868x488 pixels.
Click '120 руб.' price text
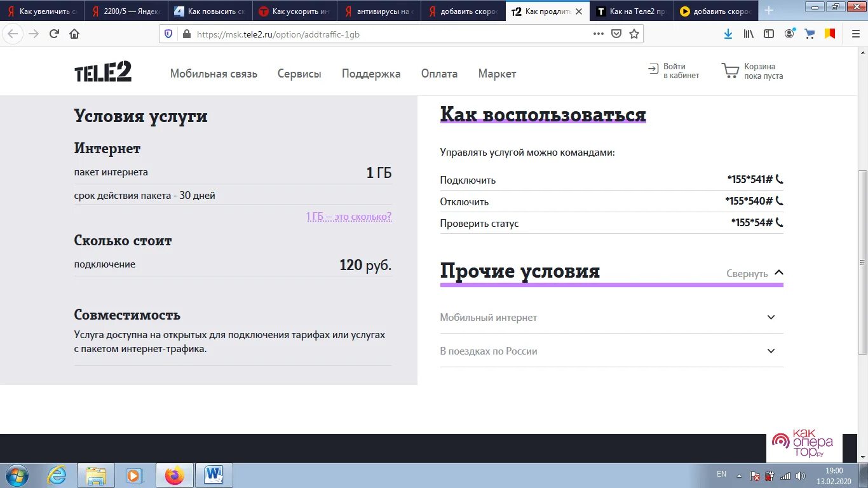click(x=365, y=265)
